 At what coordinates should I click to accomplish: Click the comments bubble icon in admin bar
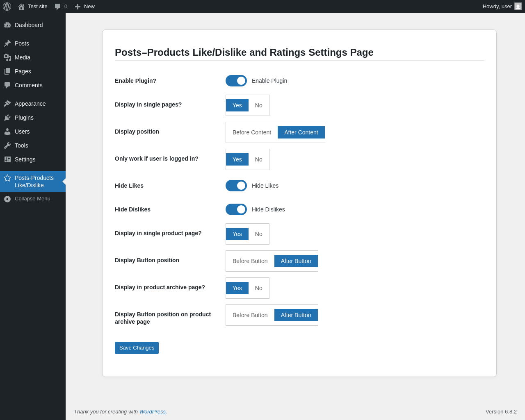58,7
